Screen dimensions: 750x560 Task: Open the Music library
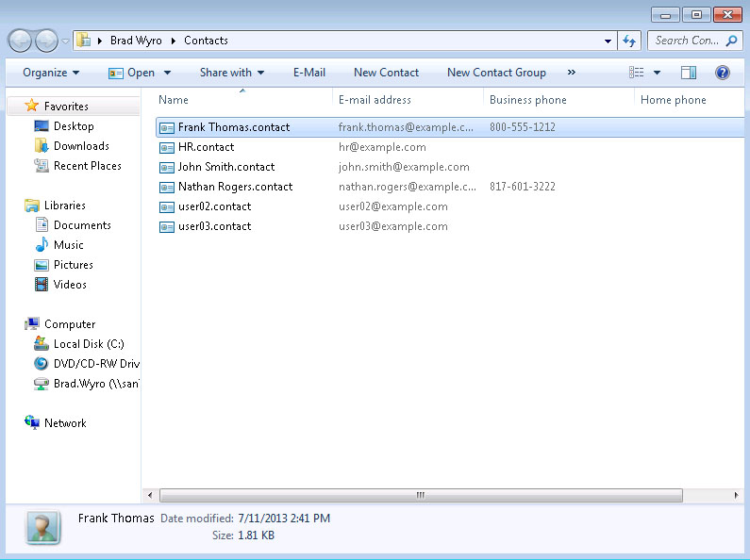click(x=68, y=245)
